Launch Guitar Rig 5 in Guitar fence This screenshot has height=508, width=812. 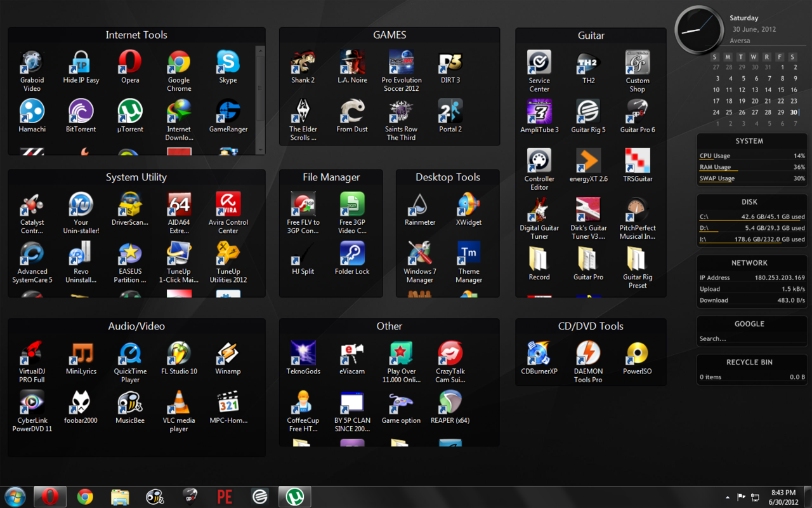pos(588,116)
